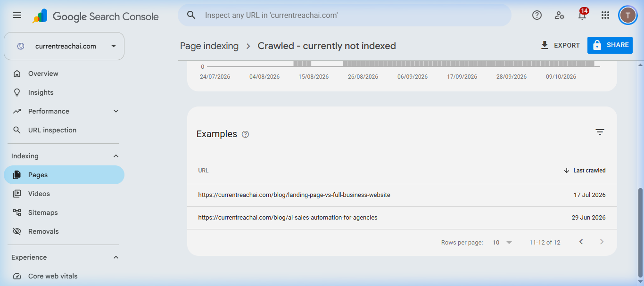Viewport: 644px width, 286px height.
Task: Open the main hamburger menu
Action: (17, 15)
